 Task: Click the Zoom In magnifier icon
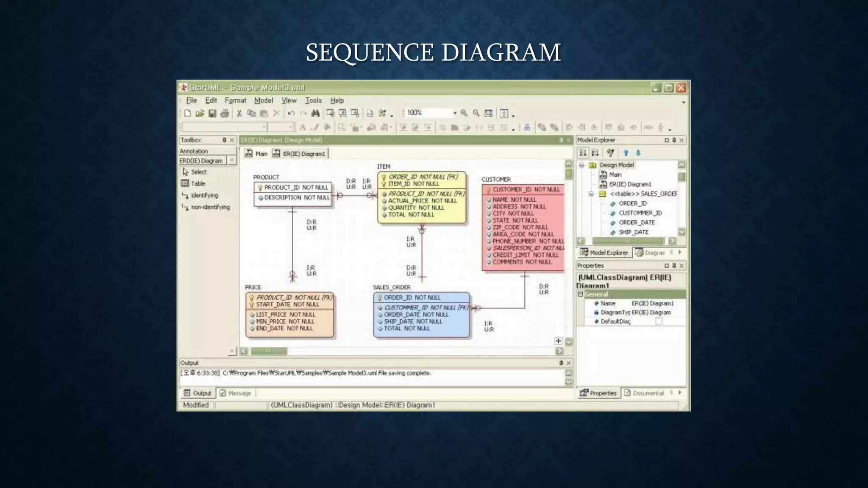(x=464, y=113)
